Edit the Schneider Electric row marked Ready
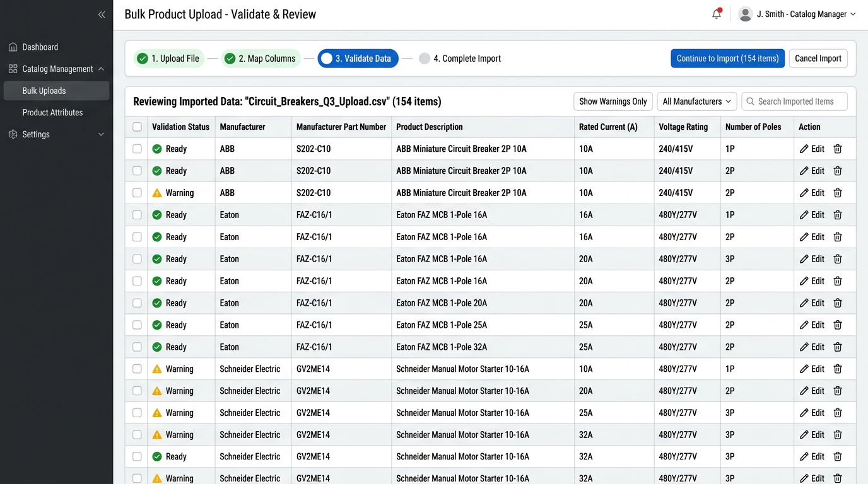Screen dimensions: 868x484 pos(812,457)
